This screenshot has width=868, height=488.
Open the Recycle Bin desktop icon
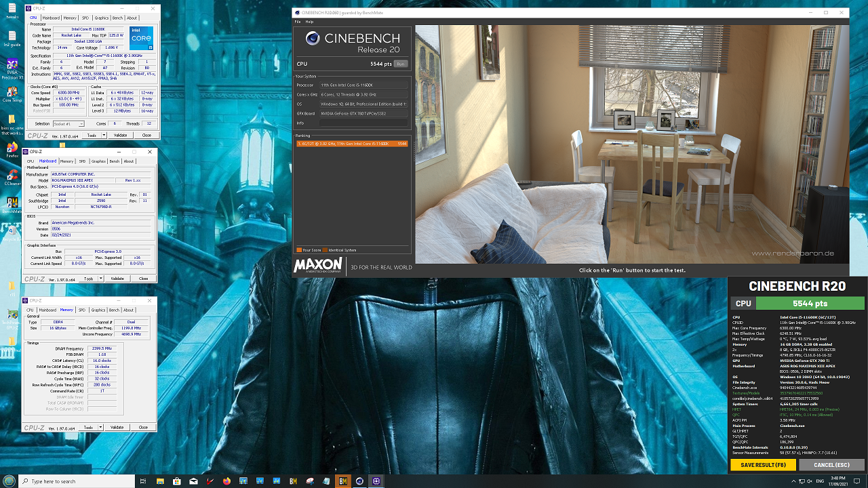point(12,232)
